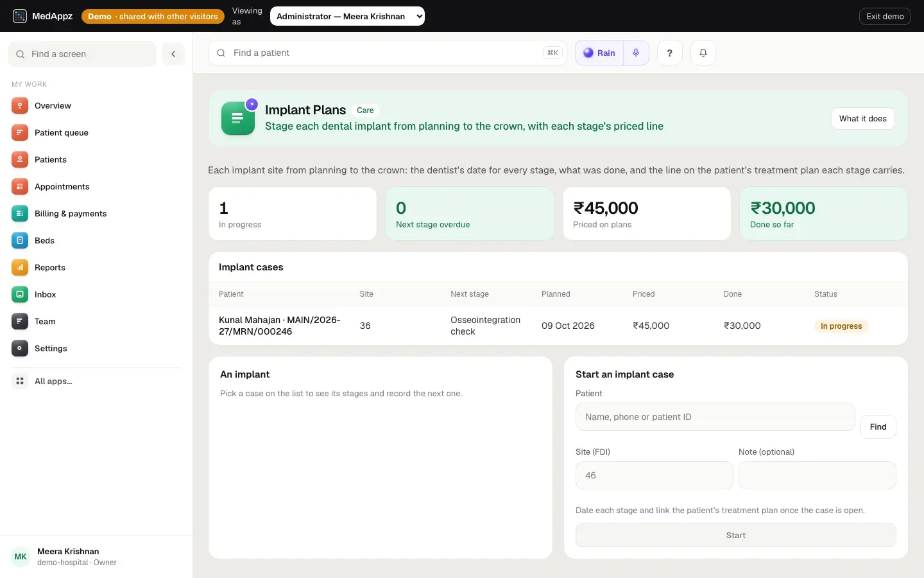Click the MedAppz logo icon
The image size is (924, 578).
pos(20,16)
